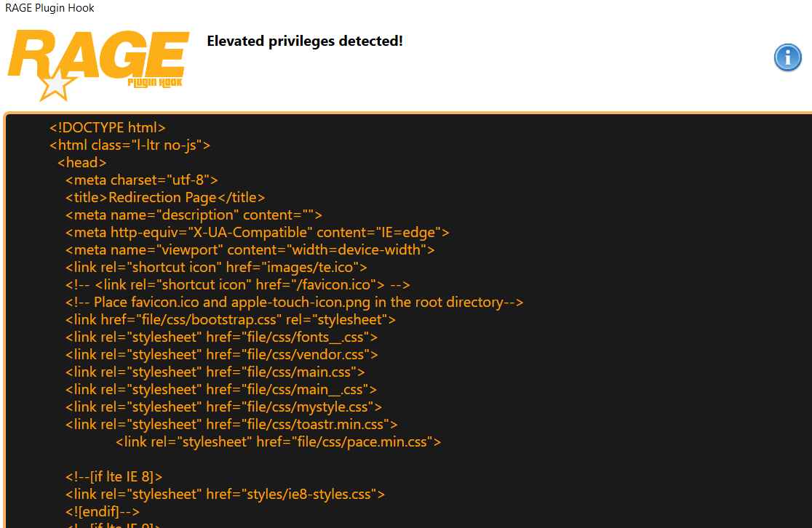Click the viewport meta tag line

coord(250,250)
